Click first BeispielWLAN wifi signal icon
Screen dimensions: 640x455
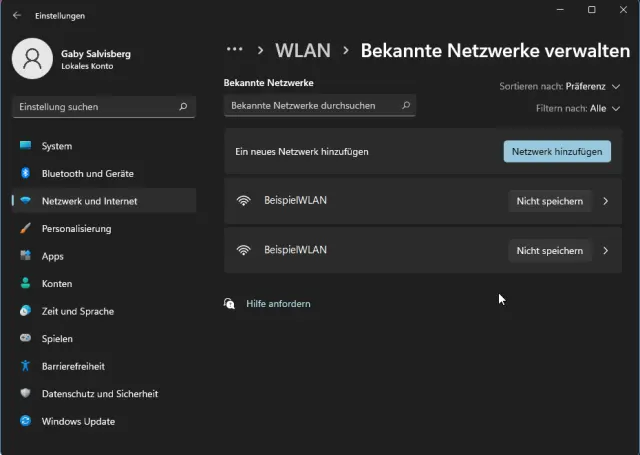(x=244, y=200)
